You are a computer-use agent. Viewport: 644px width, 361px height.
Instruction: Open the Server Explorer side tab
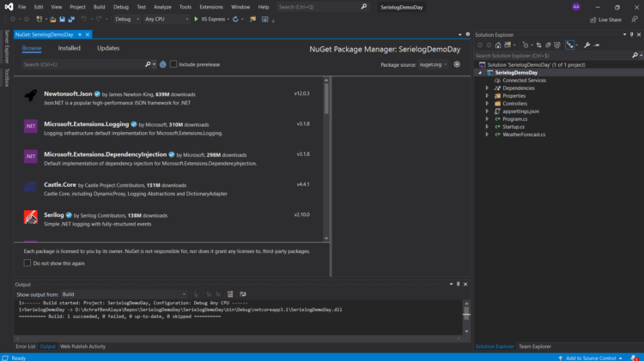point(7,47)
